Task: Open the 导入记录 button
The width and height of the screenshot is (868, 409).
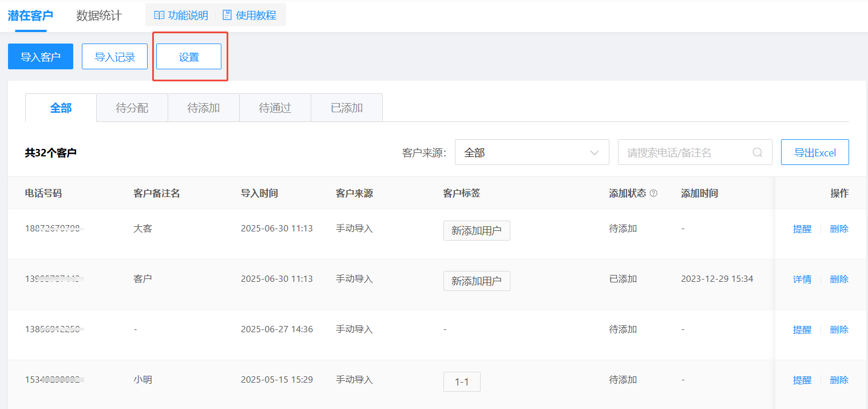Action: pyautogui.click(x=114, y=57)
